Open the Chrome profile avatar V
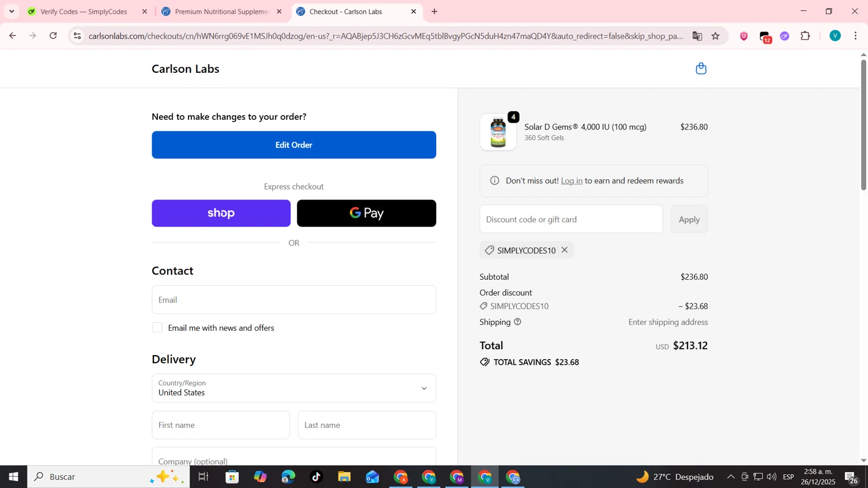868x488 pixels. (x=834, y=36)
